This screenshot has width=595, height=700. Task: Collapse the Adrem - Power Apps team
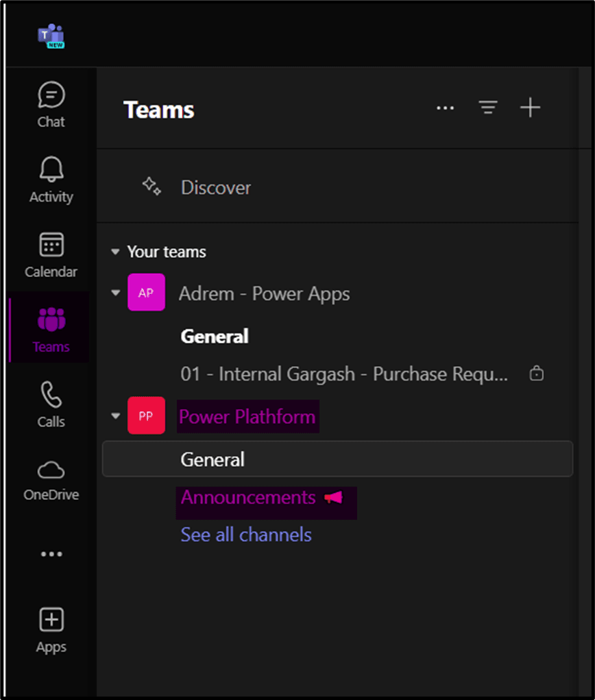tap(115, 293)
